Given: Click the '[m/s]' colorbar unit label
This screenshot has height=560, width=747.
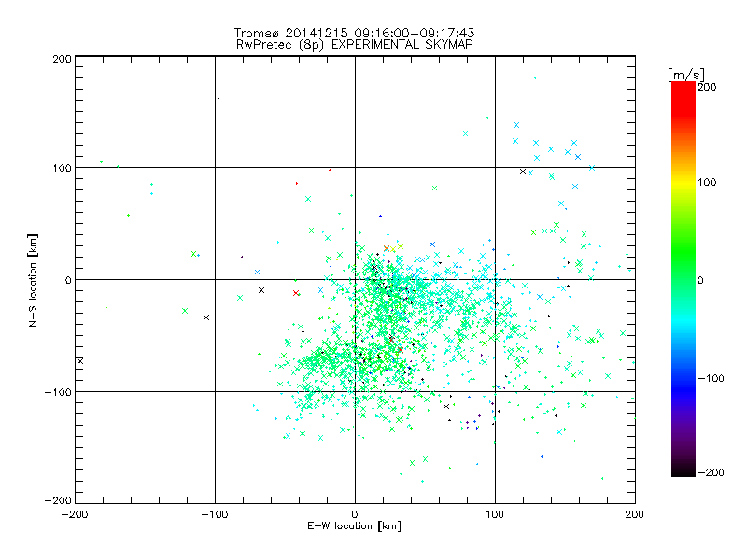Looking at the screenshot, I should tap(686, 75).
